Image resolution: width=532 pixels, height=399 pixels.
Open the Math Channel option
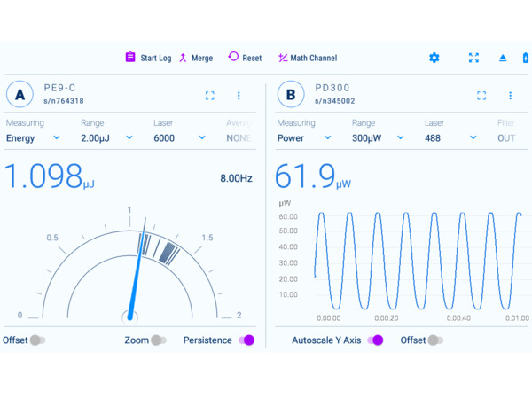308,58
